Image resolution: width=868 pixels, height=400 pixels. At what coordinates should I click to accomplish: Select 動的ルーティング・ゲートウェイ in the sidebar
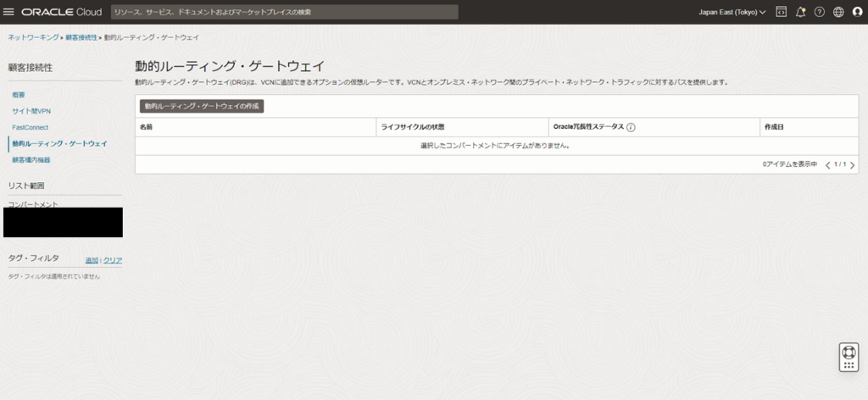tap(60, 143)
